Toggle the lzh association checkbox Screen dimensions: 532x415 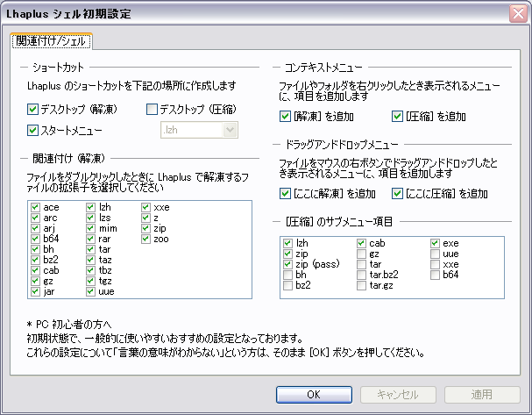click(90, 207)
